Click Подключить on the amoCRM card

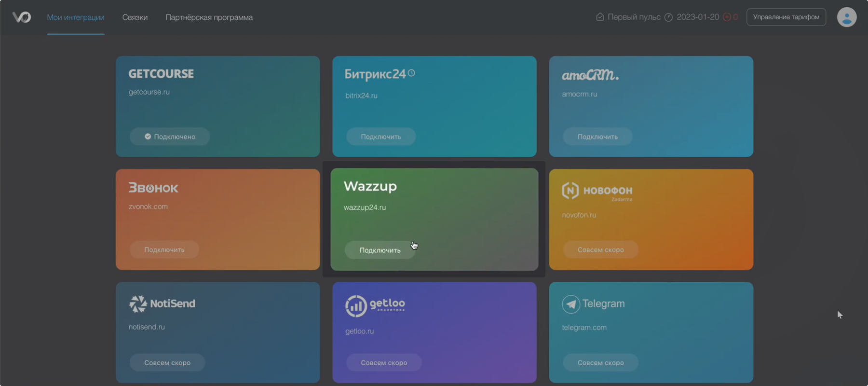click(x=597, y=137)
